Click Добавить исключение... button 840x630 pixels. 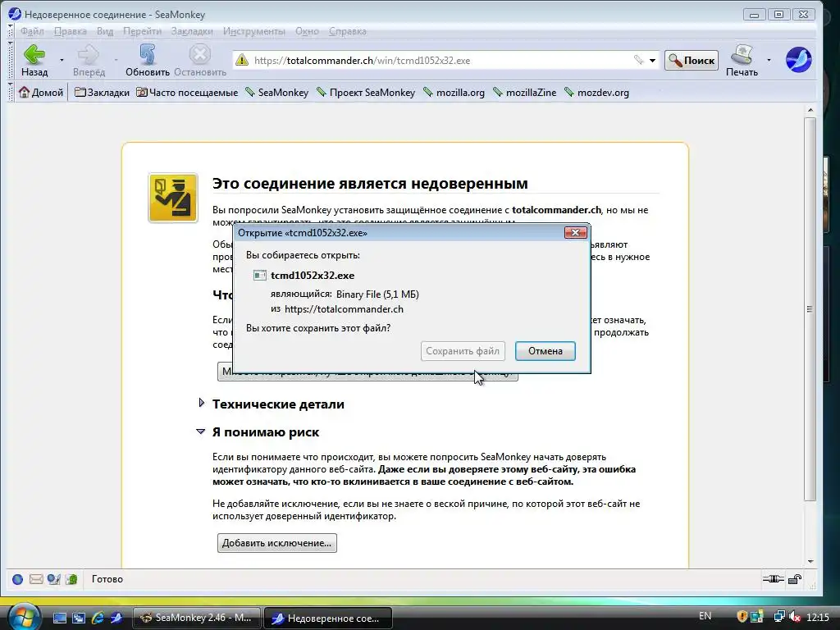point(277,543)
